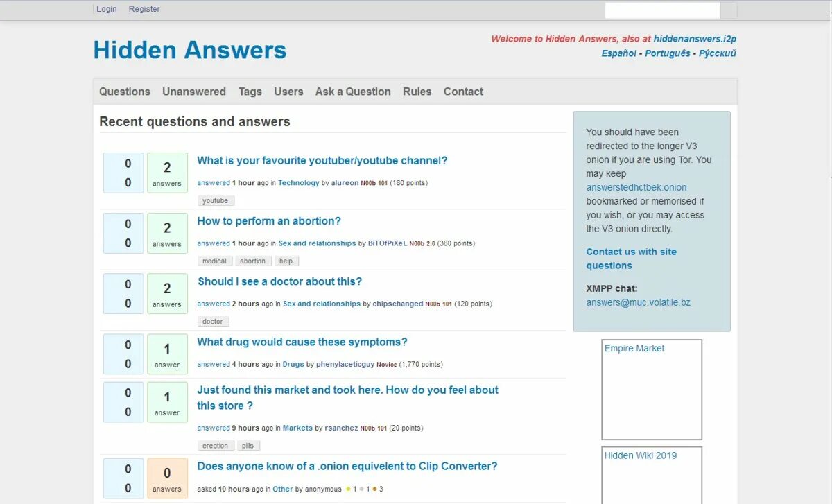Click the Login link
Screen dimensions: 832x504
click(106, 9)
